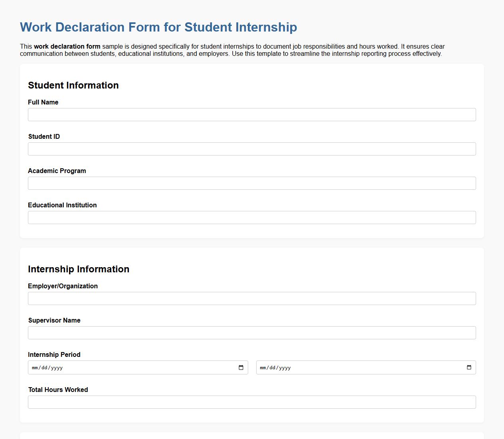The height and width of the screenshot is (439, 504).
Task: Click the Full Name input field
Action: 252,114
